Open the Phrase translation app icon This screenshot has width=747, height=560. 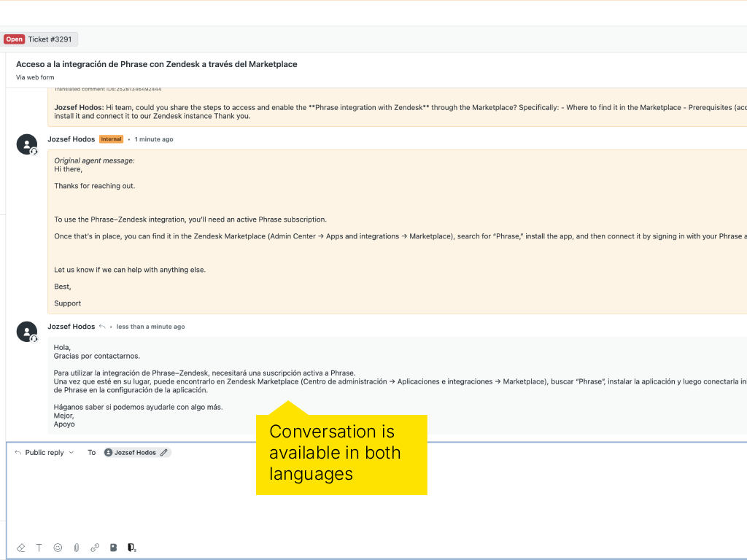tap(132, 548)
